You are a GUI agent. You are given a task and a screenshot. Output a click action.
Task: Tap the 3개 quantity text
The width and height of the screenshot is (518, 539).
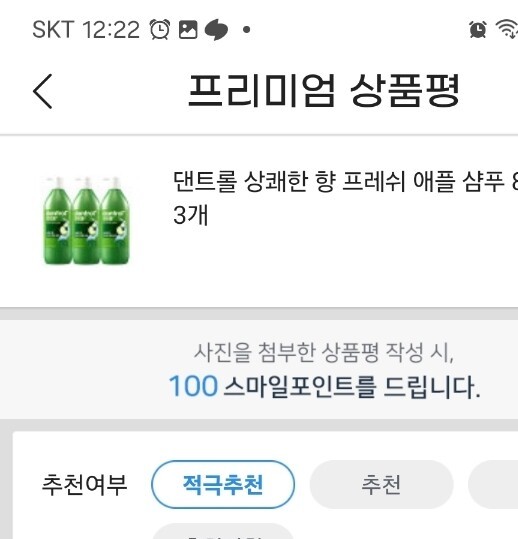(x=191, y=216)
